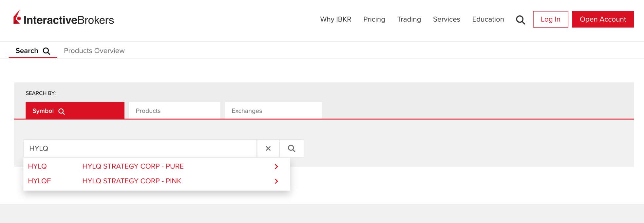Image resolution: width=644 pixels, height=223 pixels.
Task: Select the Exchanges search-by tab
Action: click(273, 111)
